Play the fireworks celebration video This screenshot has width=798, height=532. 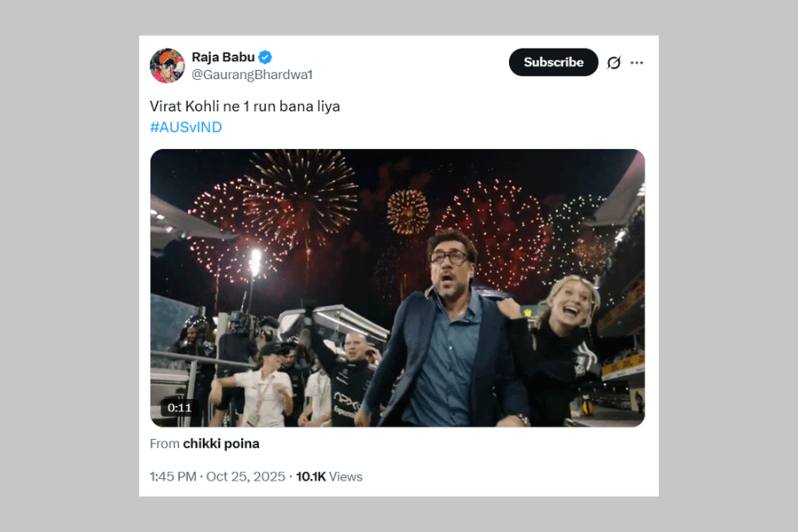397,287
